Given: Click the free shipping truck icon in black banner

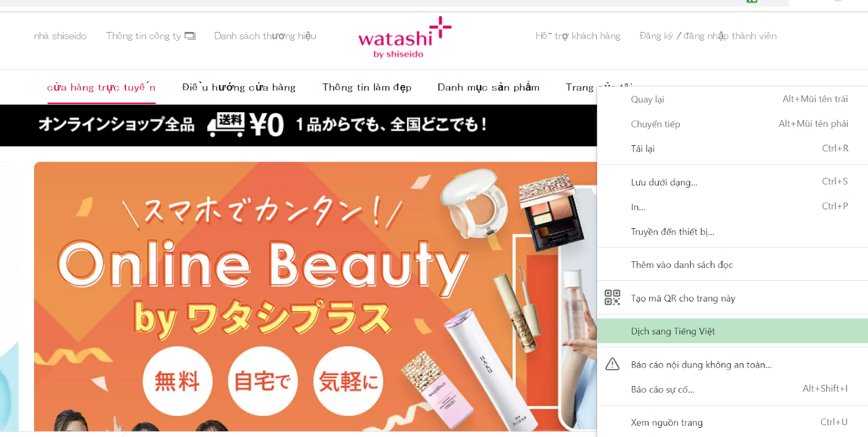Looking at the screenshot, I should 226,124.
